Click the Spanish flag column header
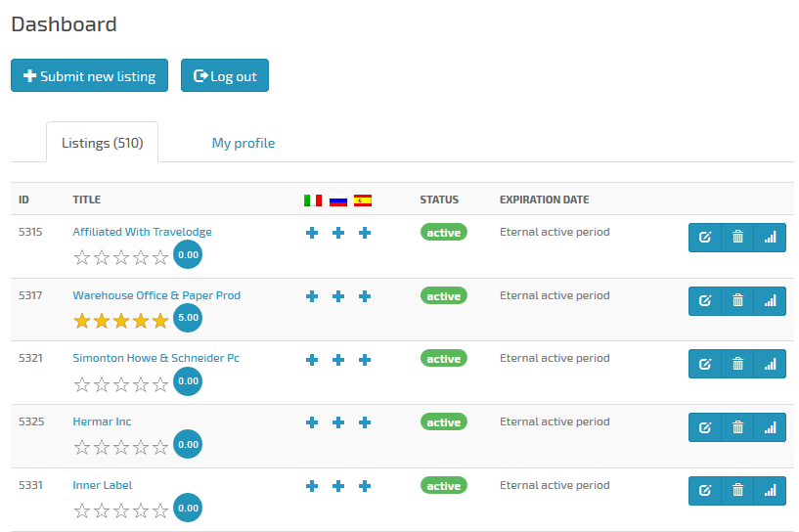This screenshot has width=799, height=532. (x=363, y=200)
